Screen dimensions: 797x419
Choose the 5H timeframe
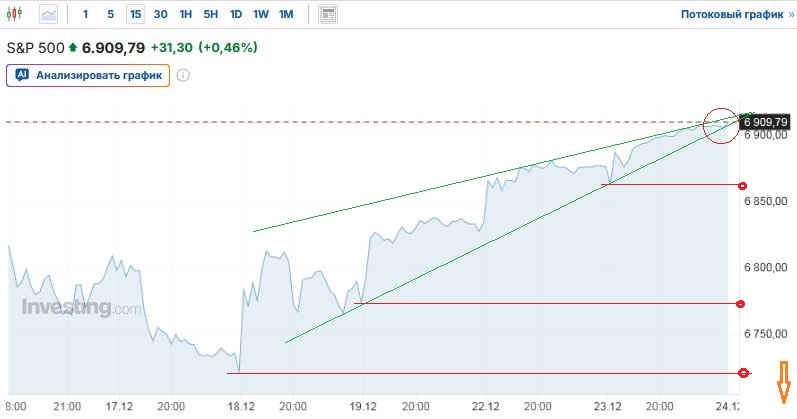point(210,15)
